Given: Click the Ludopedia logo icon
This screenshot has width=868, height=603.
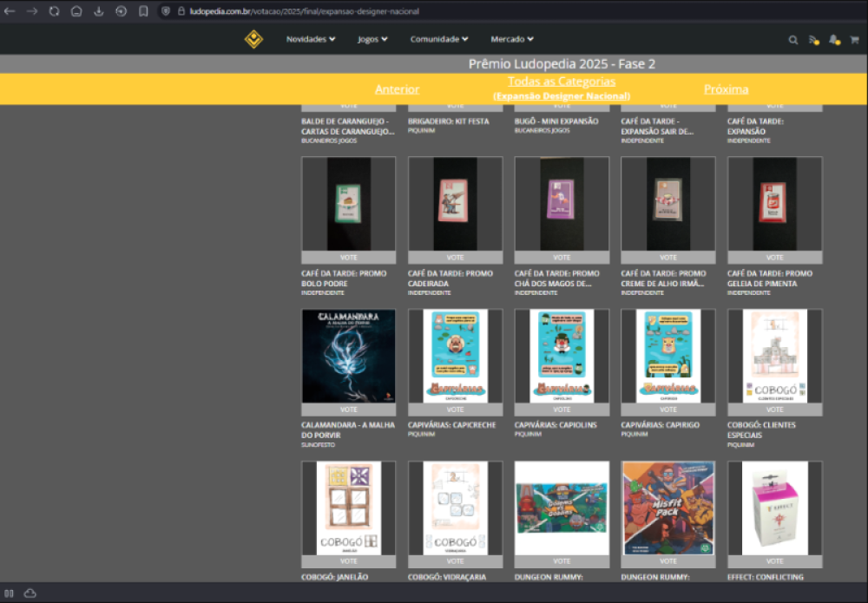Looking at the screenshot, I should [x=253, y=39].
